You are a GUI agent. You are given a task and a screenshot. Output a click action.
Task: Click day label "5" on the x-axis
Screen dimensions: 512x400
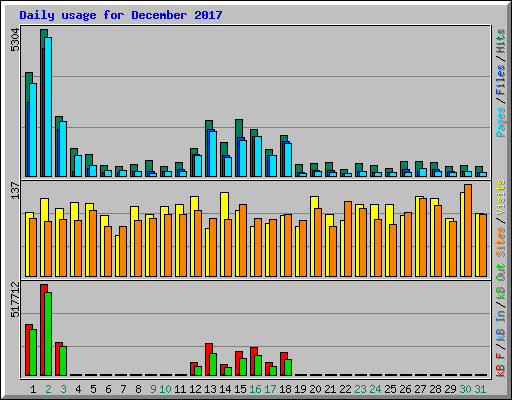(x=93, y=389)
